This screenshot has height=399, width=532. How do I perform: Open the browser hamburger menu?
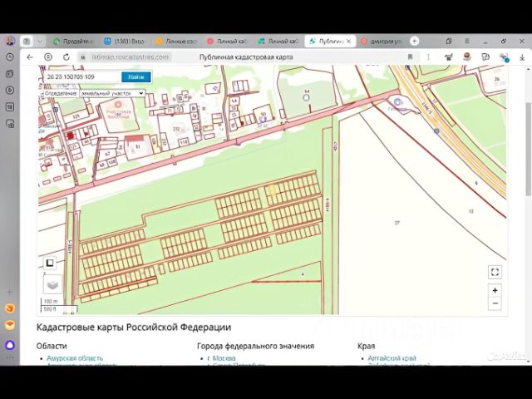(467, 41)
